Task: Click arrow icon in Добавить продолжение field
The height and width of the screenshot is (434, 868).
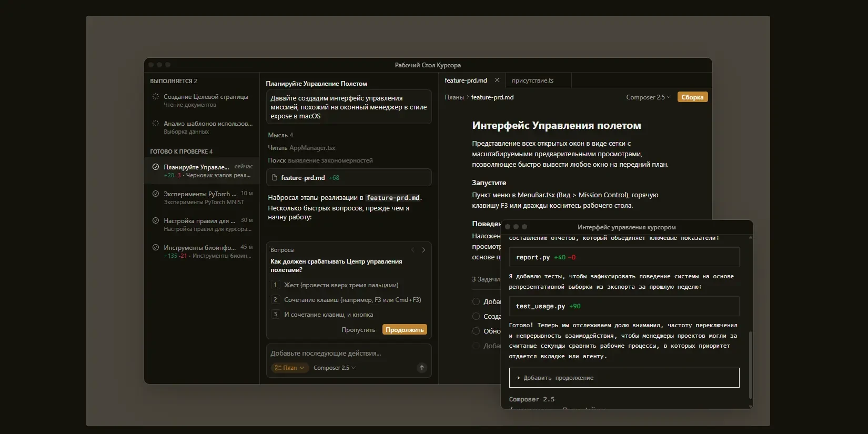Action: click(518, 378)
